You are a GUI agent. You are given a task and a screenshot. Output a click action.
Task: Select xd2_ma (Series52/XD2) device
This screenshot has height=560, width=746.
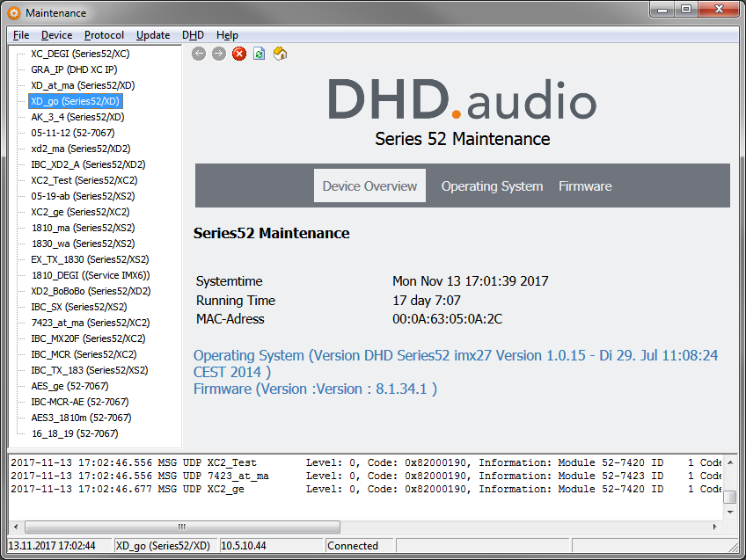(x=81, y=149)
